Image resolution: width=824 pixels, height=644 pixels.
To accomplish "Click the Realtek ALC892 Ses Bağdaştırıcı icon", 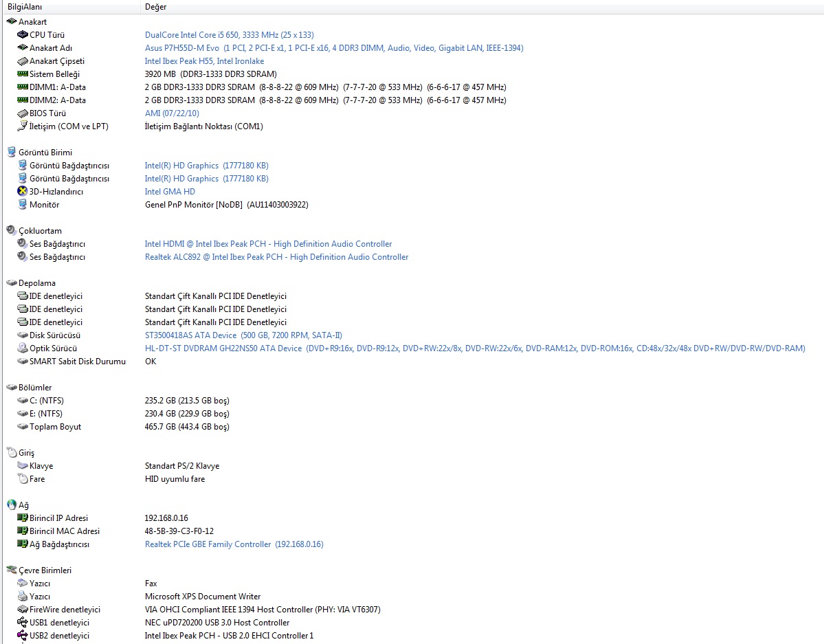I will point(22,257).
